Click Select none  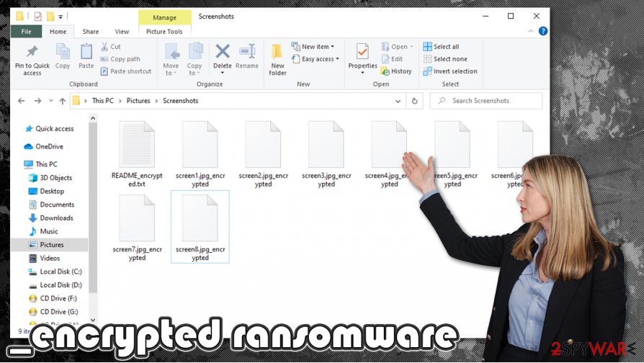click(x=445, y=59)
